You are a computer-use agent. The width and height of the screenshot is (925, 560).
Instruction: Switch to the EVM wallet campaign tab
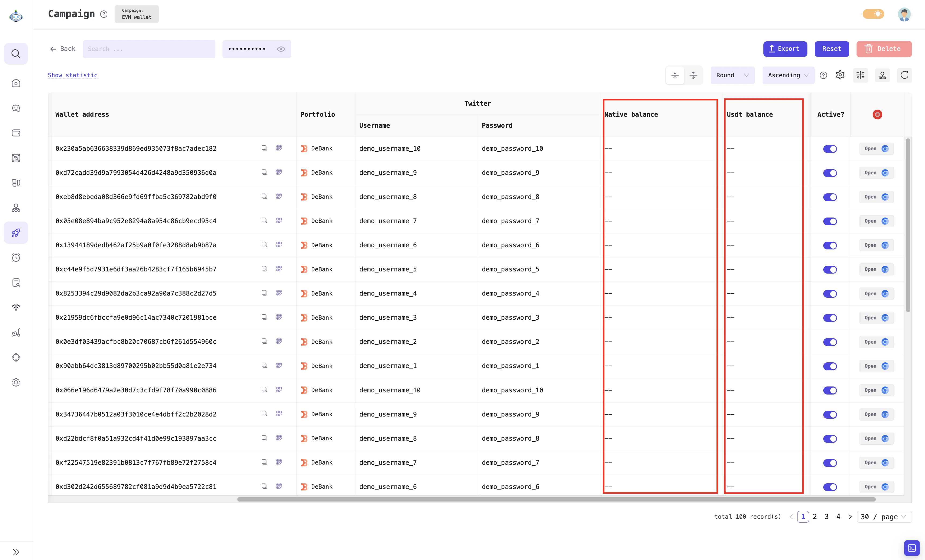[136, 14]
